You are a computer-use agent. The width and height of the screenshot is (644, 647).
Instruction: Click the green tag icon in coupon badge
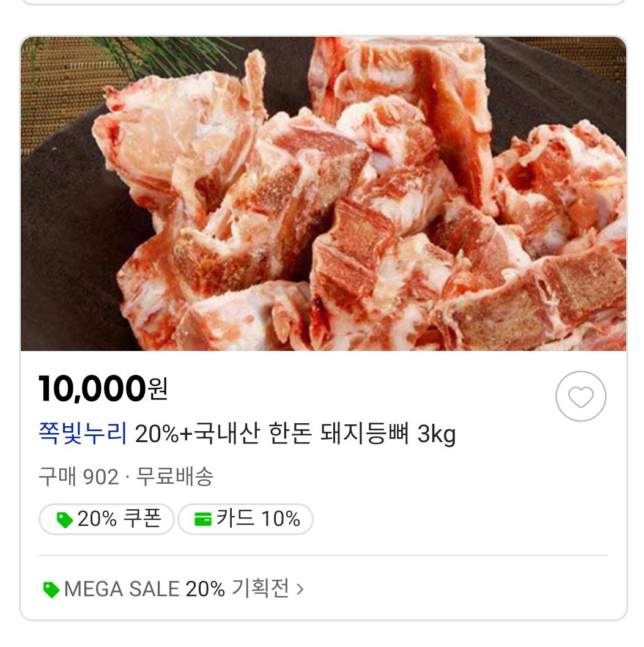64,520
